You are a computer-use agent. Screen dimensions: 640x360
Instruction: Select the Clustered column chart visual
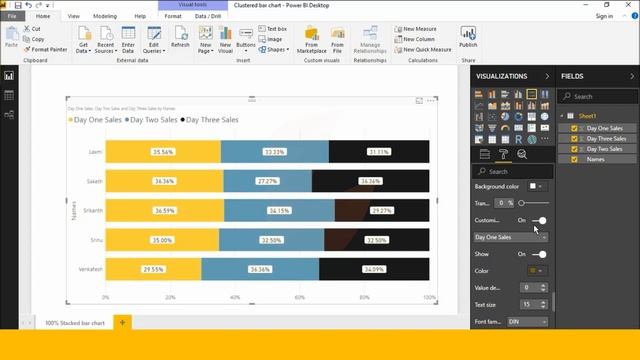pyautogui.click(x=518, y=94)
